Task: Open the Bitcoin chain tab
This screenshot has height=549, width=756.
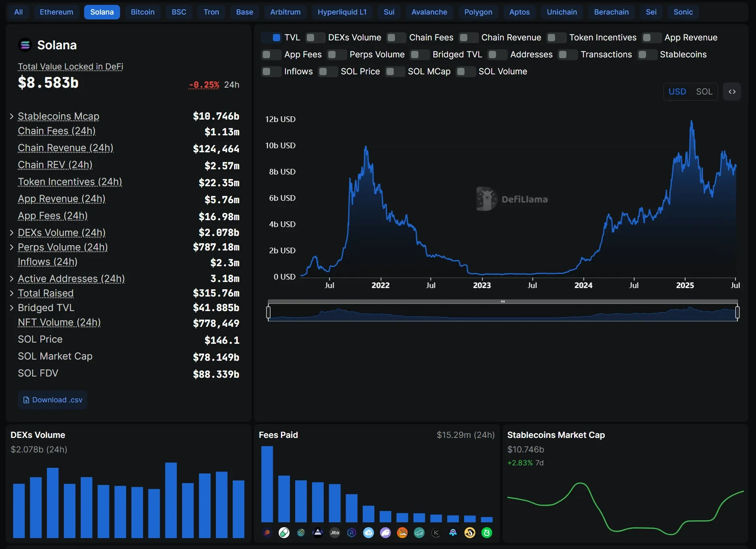Action: (143, 12)
